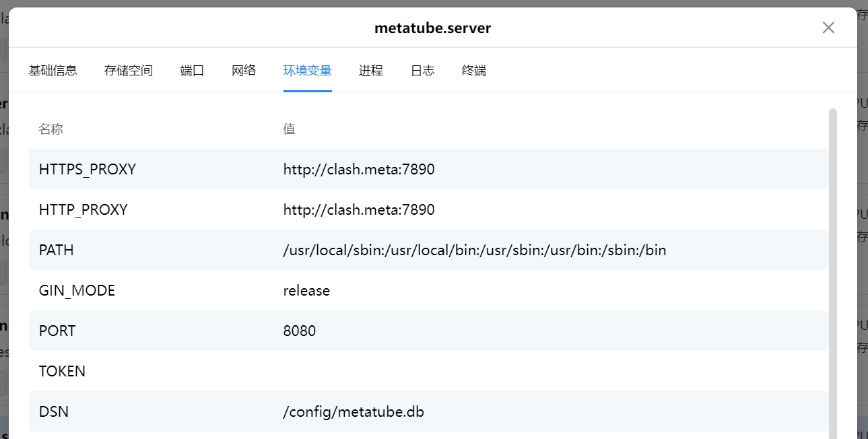868x439 pixels.
Task: Open the 日志 tab
Action: [x=422, y=71]
